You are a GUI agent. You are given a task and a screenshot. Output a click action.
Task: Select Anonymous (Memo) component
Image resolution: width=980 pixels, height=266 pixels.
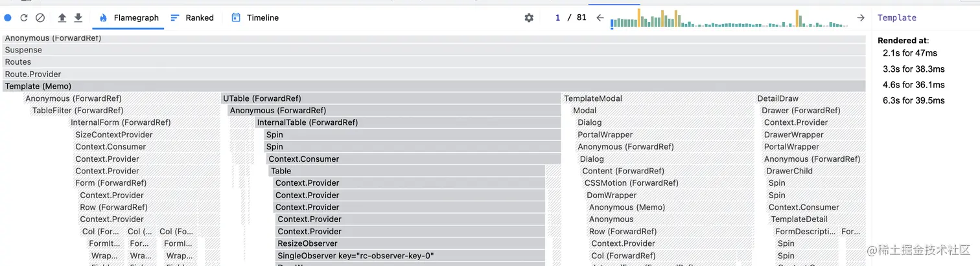pyautogui.click(x=671, y=207)
